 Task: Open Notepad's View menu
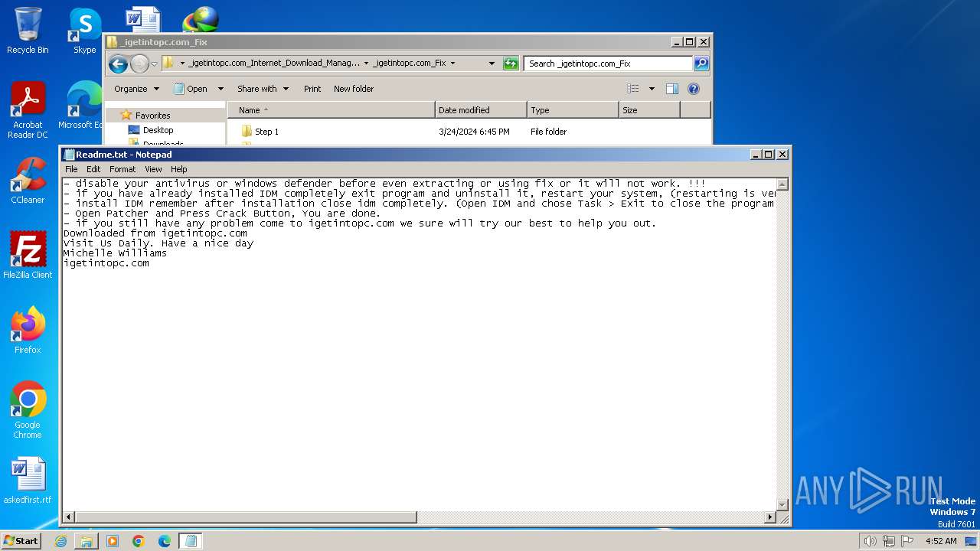(x=153, y=169)
